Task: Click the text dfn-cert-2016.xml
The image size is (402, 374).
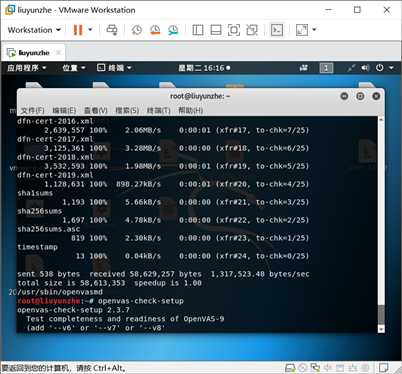Action: [x=55, y=121]
